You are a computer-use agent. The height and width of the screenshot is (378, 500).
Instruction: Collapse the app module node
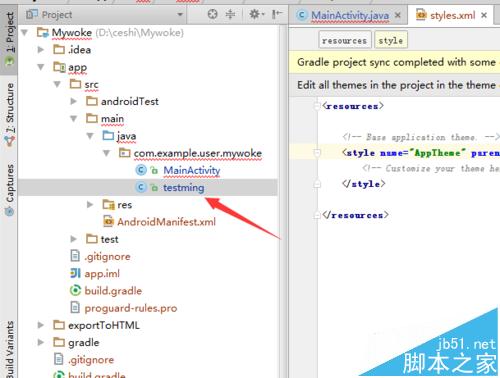(x=41, y=67)
